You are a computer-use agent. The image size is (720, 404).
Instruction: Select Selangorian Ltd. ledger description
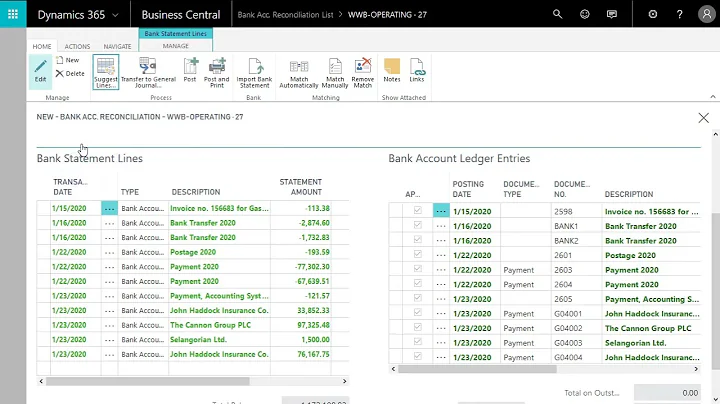tap(635, 343)
